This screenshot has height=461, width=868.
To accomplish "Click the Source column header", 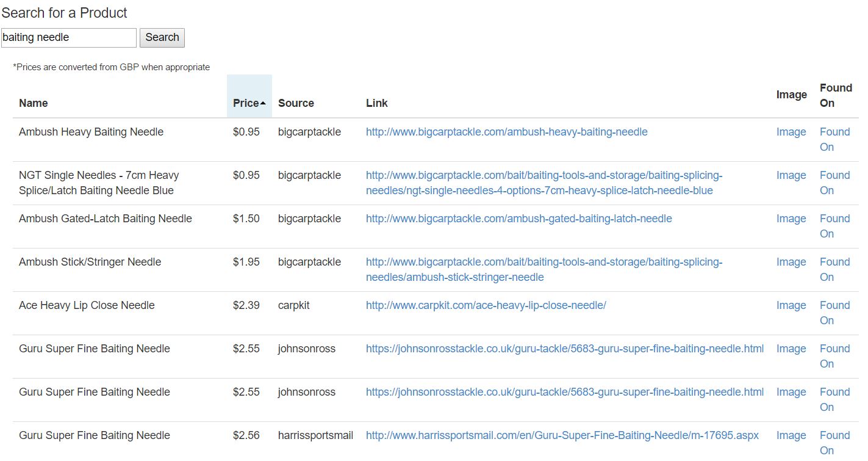I will click(296, 103).
